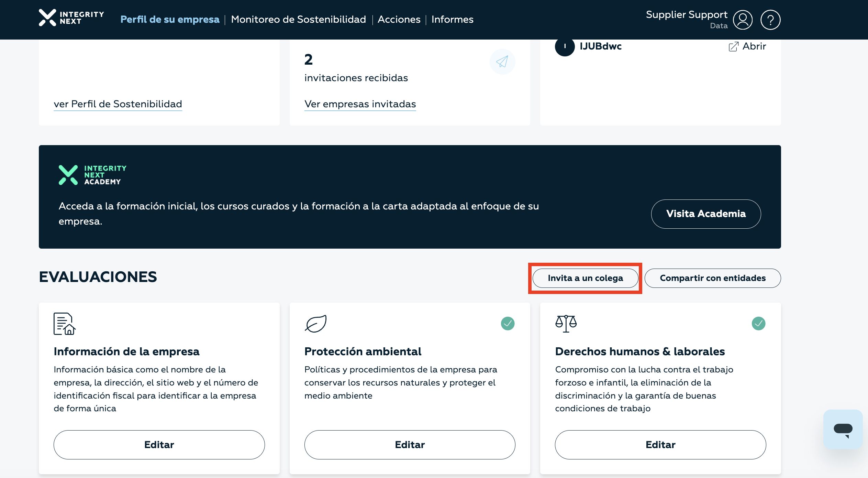This screenshot has height=478, width=868.
Task: Open the Perfil de su empresa tab
Action: [170, 20]
